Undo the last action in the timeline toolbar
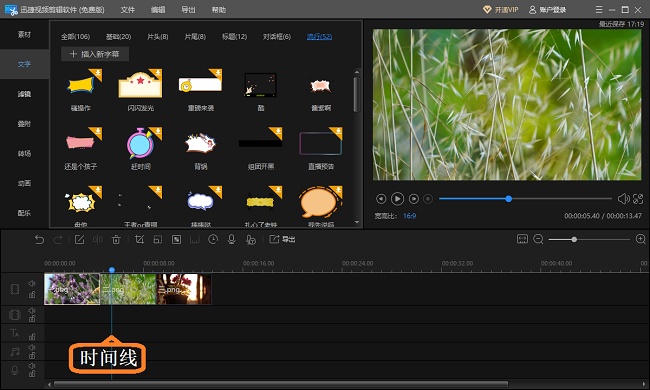 click(x=39, y=240)
